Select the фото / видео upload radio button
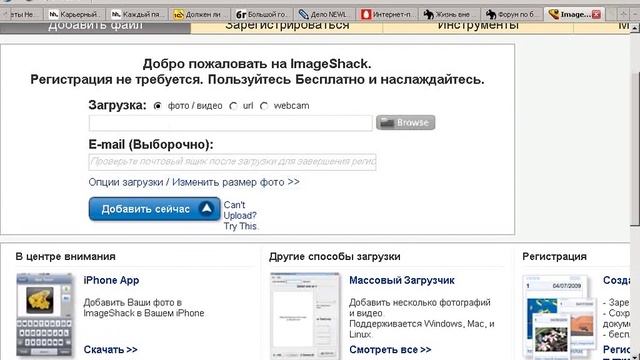Screen dimensions: 640x360 point(158,106)
